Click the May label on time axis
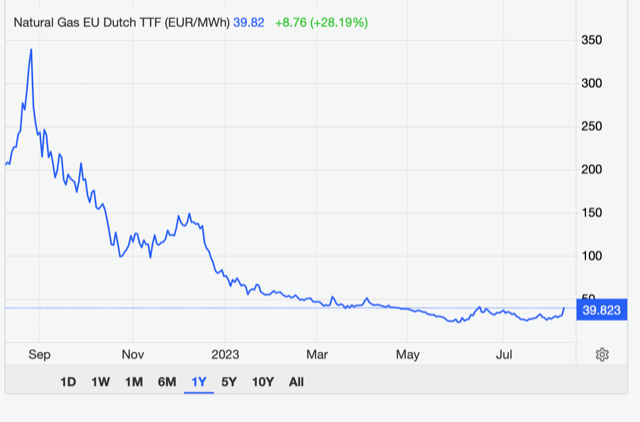The image size is (640, 422). (x=408, y=355)
